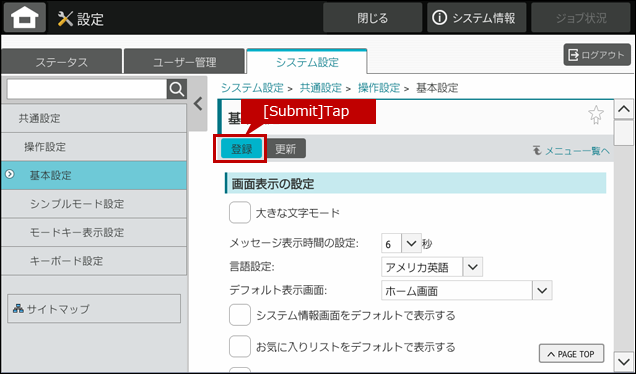
Task: Open 操作設定 in side menu
Action: (94, 146)
